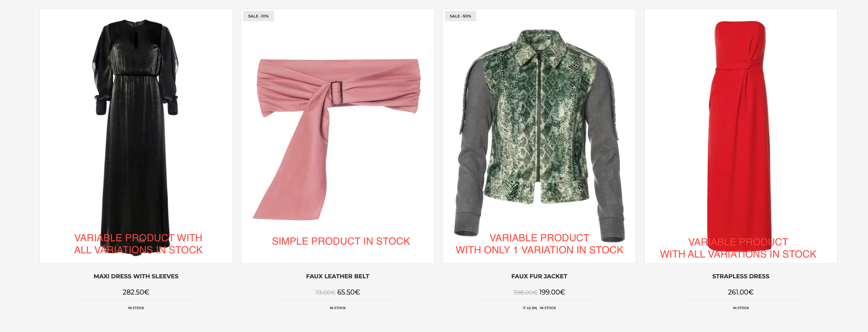868x332 pixels.
Task: Click the 282.50€ price
Action: [136, 292]
